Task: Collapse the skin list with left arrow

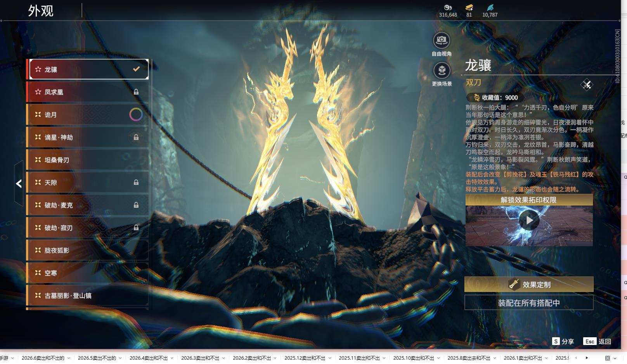Action: pyautogui.click(x=19, y=183)
